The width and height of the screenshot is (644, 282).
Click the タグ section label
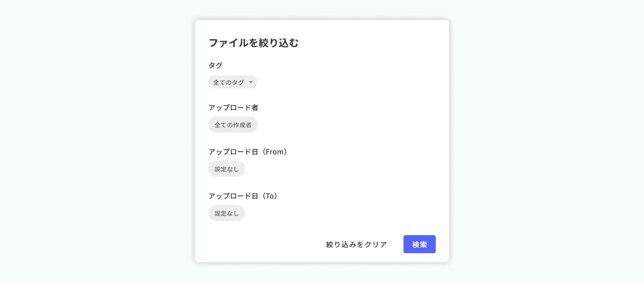(x=215, y=65)
